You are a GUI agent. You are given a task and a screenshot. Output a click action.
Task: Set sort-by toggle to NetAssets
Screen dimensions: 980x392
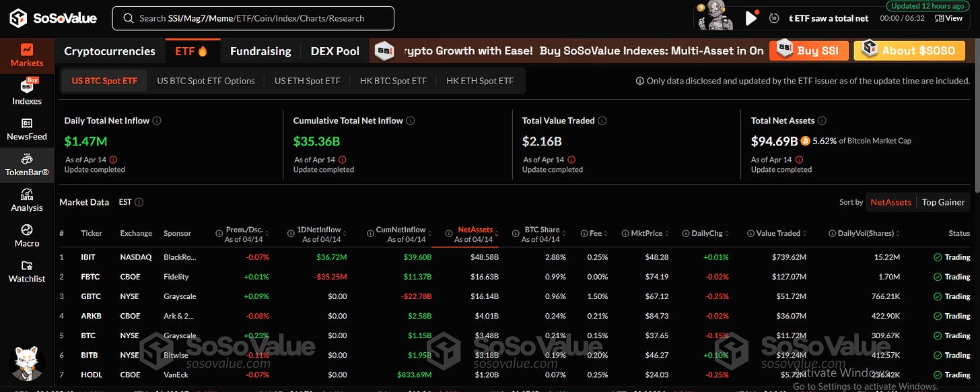pos(890,202)
